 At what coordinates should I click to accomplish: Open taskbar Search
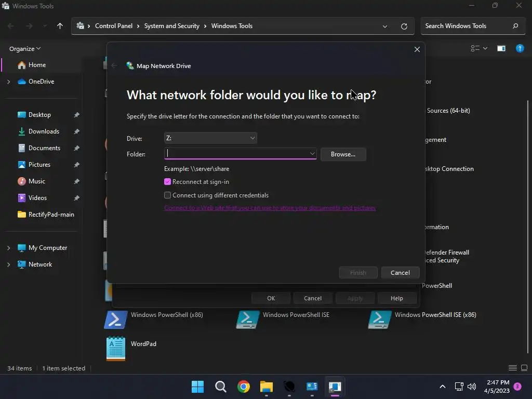click(x=220, y=387)
